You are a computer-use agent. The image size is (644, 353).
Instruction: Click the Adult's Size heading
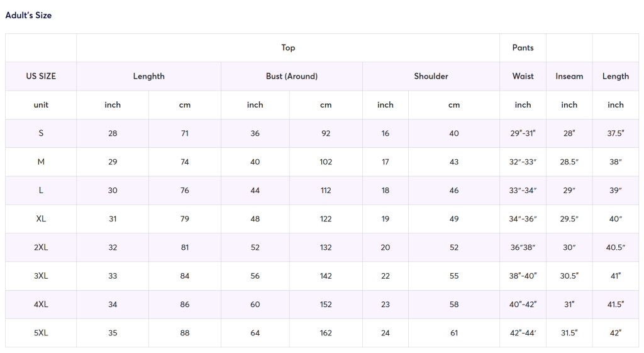pos(28,15)
